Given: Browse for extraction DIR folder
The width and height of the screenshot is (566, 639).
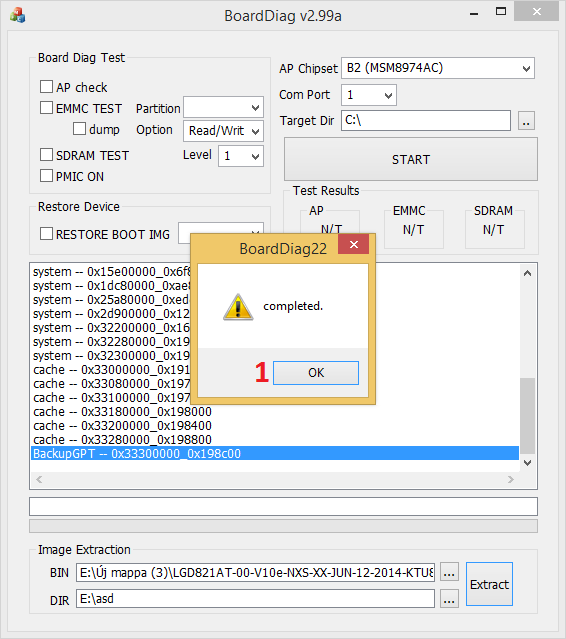Looking at the screenshot, I should pyautogui.click(x=449, y=599).
